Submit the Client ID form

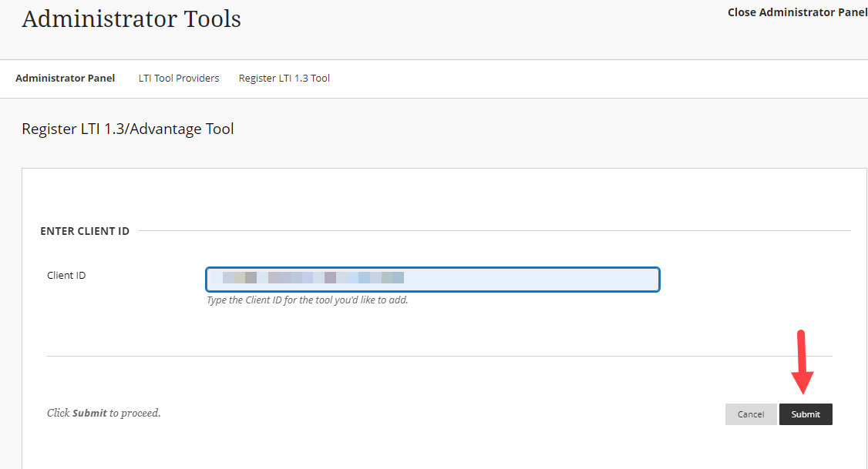[x=806, y=414]
